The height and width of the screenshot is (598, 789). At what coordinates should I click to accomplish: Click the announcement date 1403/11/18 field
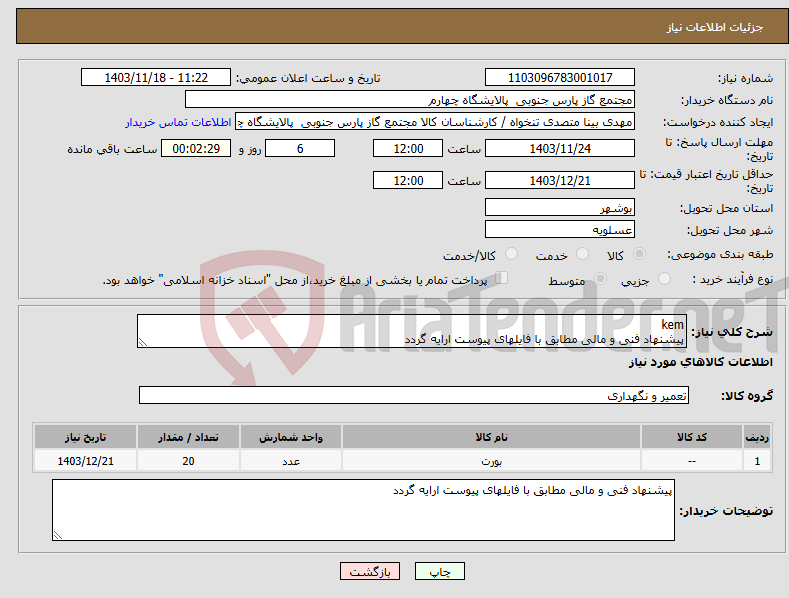coord(155,78)
